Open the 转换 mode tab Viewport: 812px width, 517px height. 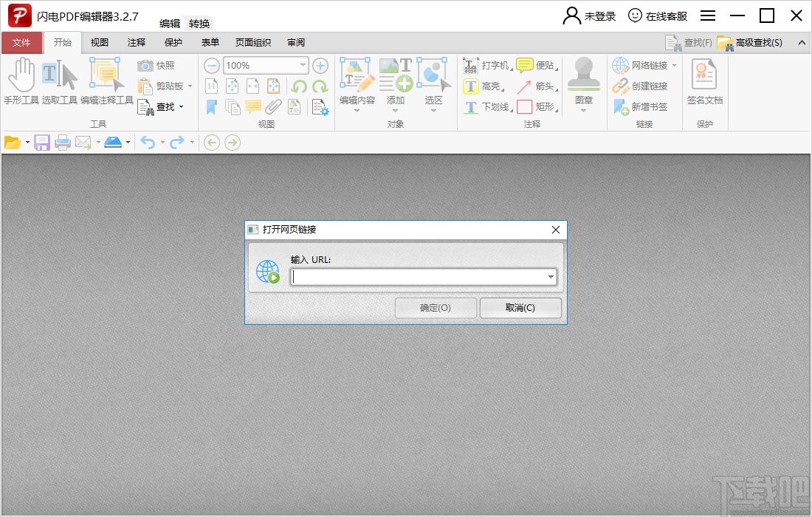click(199, 24)
